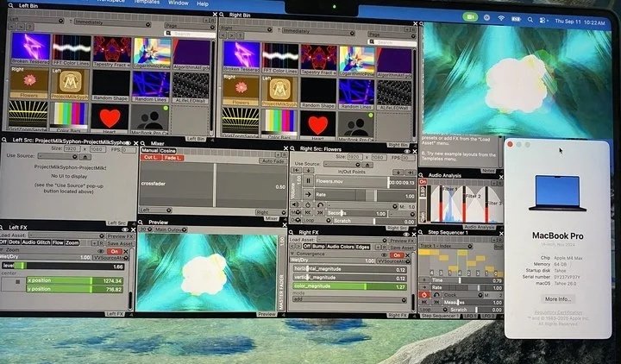Screen dimensions: 621x364
Task: Click magnifier icon in Mixer title bar
Action: 142,143
